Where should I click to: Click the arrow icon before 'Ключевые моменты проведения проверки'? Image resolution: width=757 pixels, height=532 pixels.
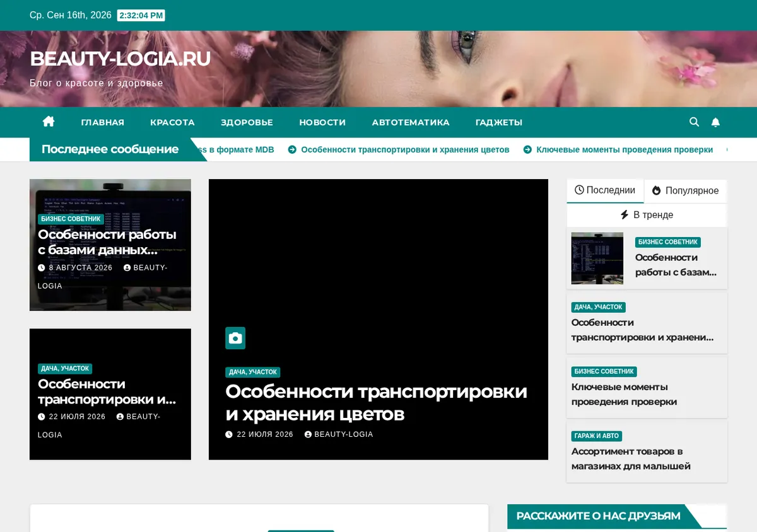tap(527, 149)
